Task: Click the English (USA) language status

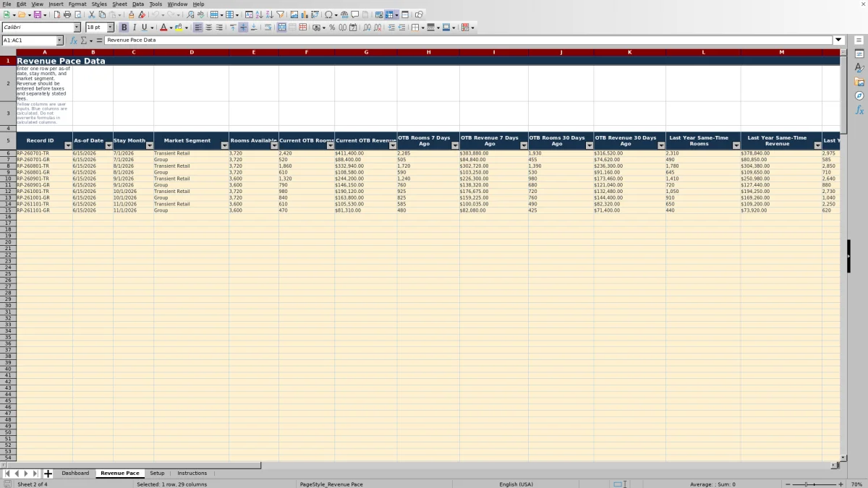Action: pyautogui.click(x=516, y=484)
